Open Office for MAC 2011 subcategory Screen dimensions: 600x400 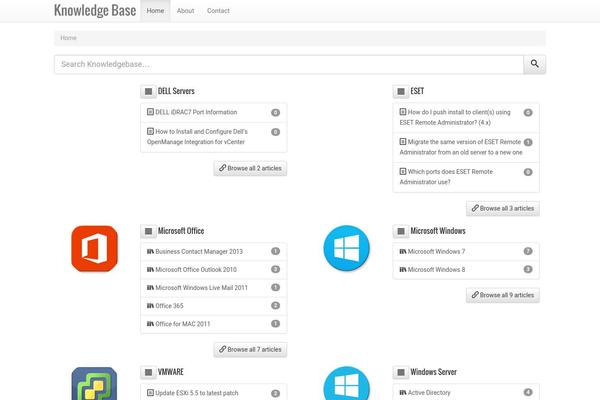[183, 324]
